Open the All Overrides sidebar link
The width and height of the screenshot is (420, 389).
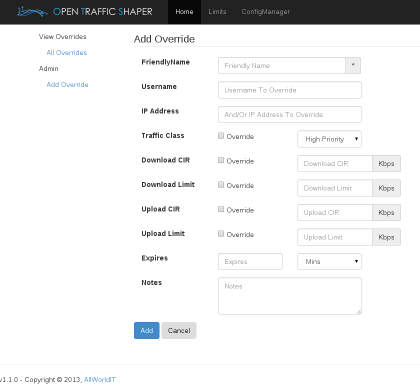pos(67,52)
